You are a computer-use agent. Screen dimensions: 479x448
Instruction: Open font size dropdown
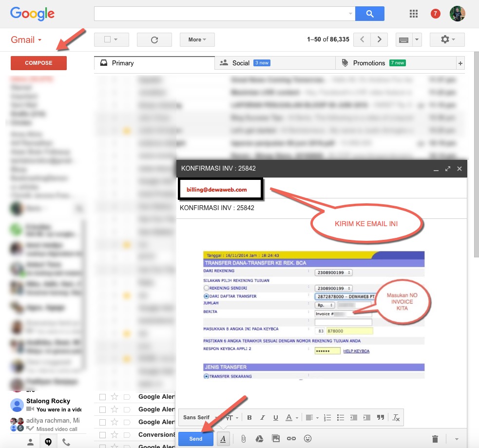(232, 417)
